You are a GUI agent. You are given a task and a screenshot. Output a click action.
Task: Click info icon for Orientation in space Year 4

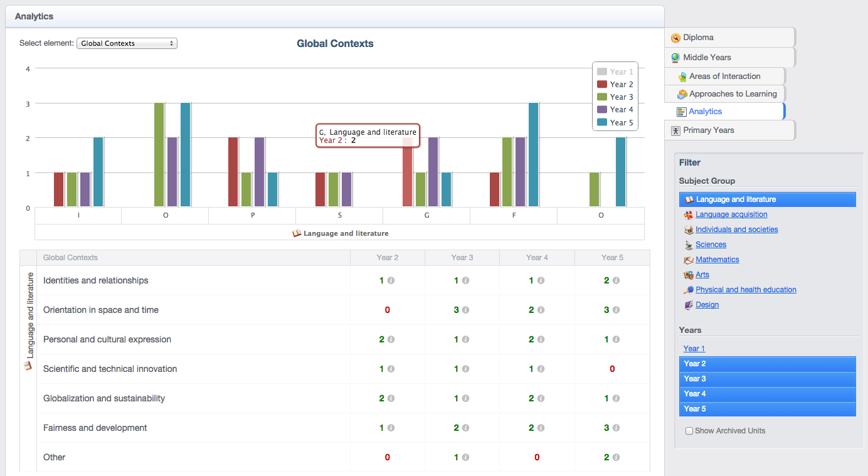click(541, 310)
